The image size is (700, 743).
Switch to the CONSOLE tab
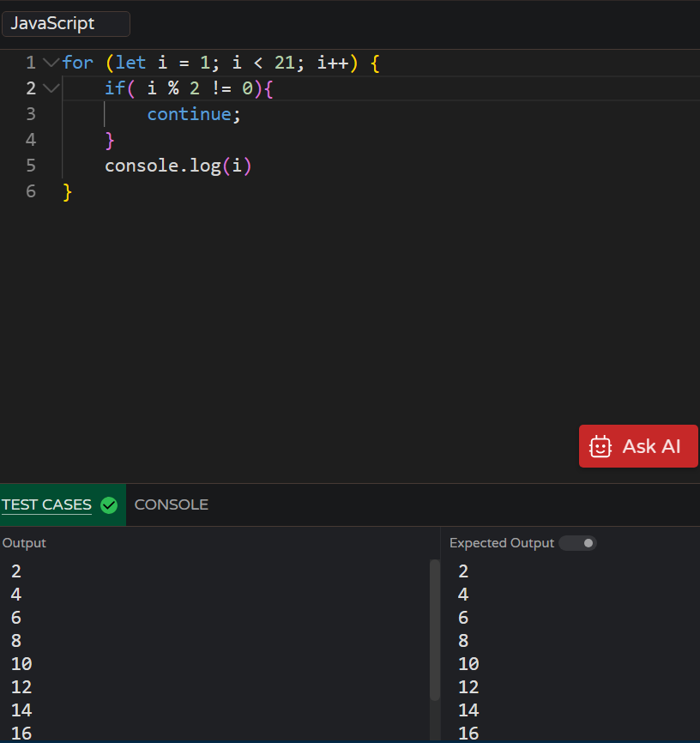pyautogui.click(x=171, y=504)
